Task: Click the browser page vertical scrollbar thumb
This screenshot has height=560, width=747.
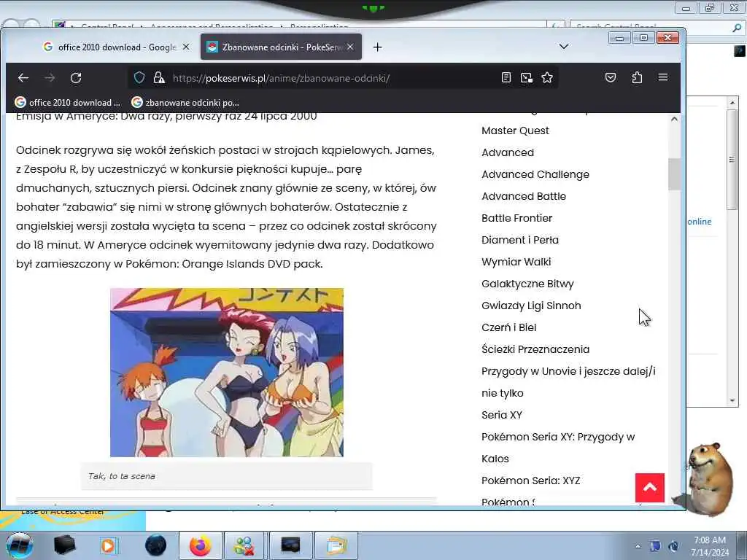Action: click(x=674, y=174)
